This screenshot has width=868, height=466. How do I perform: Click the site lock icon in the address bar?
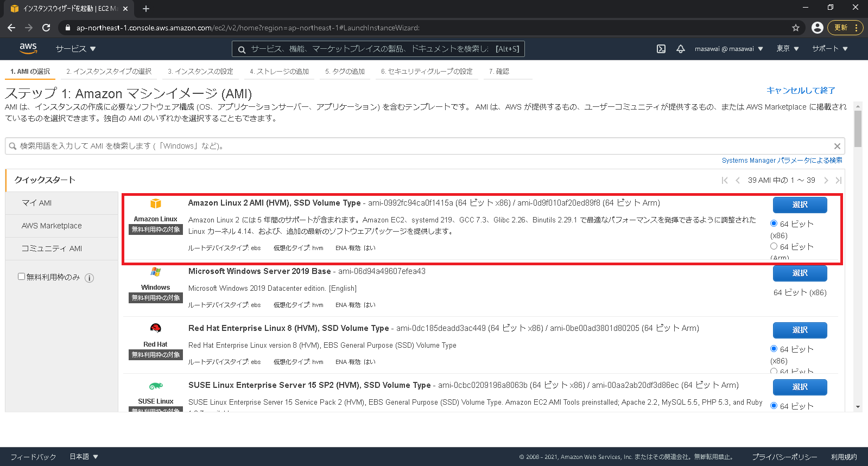(67, 28)
